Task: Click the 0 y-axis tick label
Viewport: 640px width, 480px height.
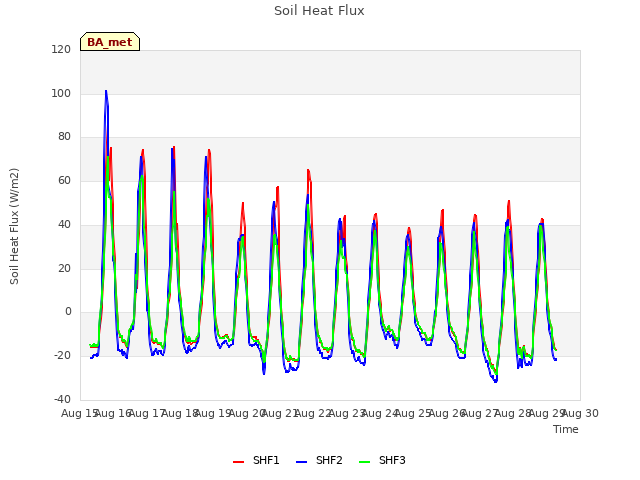Action: tap(68, 312)
